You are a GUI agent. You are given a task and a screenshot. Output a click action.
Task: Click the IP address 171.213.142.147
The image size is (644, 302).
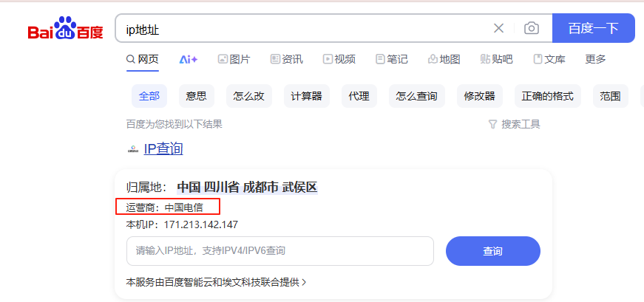201,224
